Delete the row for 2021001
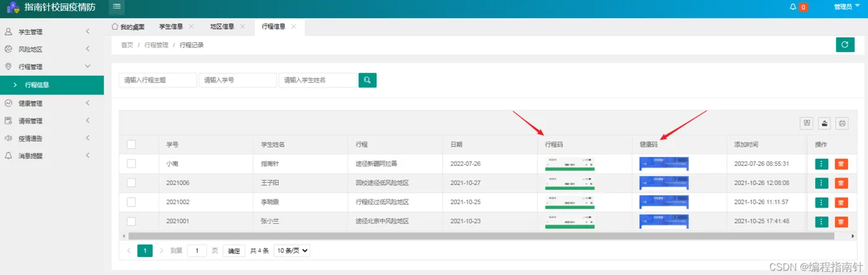The width and height of the screenshot is (868, 275). click(x=841, y=222)
